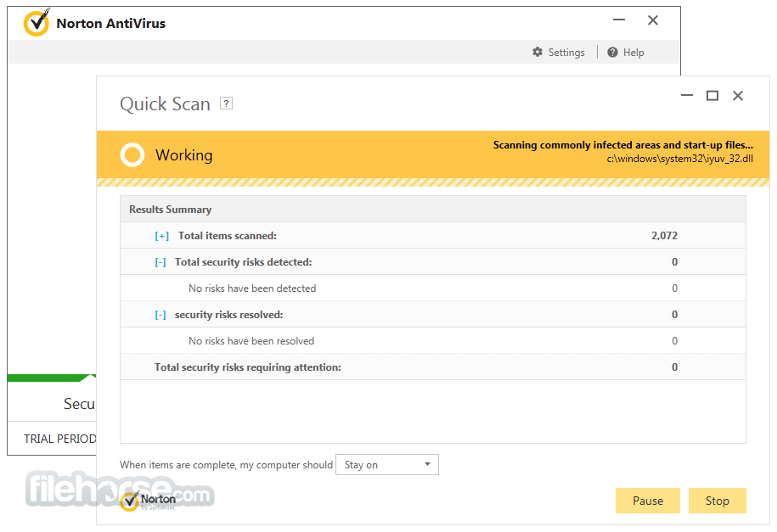Collapse the security risks resolved row

160,315
